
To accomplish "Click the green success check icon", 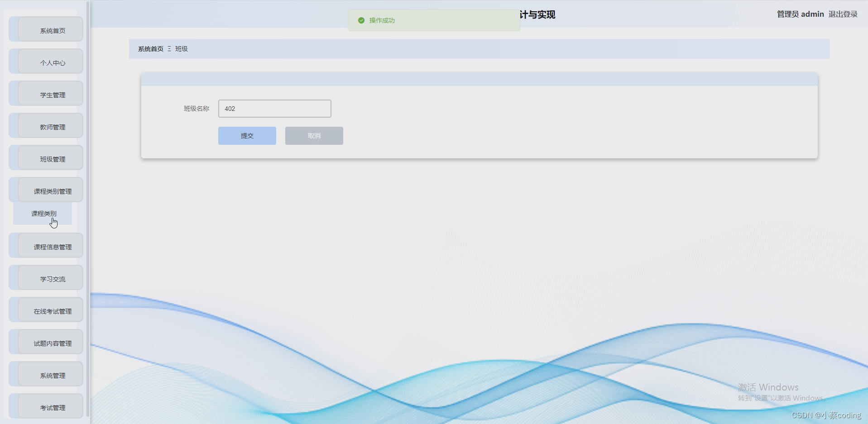I will pyautogui.click(x=361, y=20).
